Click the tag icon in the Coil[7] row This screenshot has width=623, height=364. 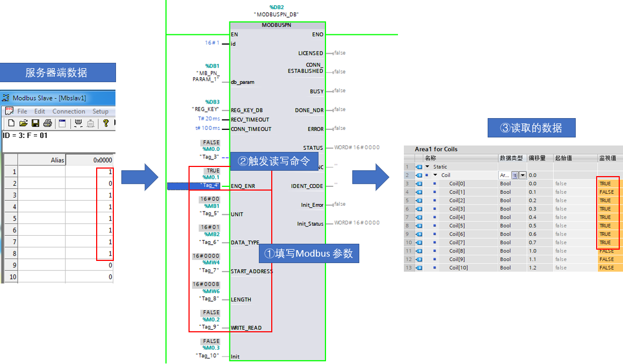click(x=419, y=243)
